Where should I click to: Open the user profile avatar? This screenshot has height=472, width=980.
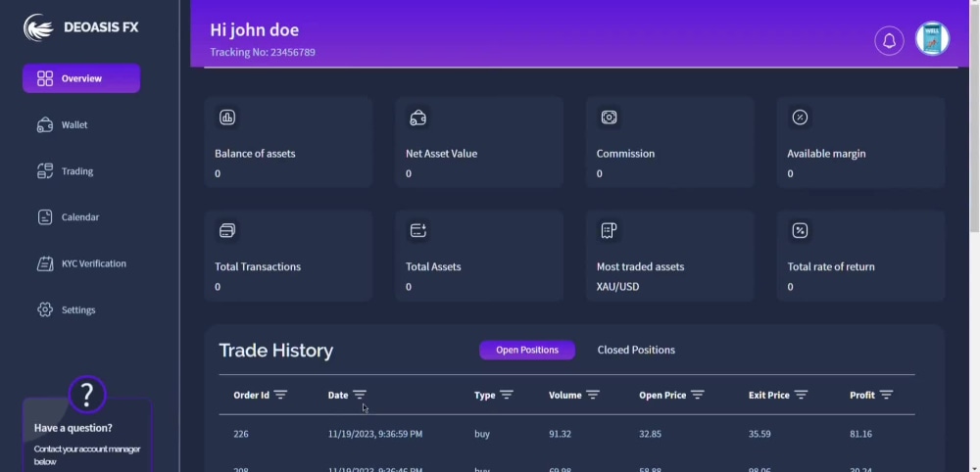pyautogui.click(x=933, y=39)
